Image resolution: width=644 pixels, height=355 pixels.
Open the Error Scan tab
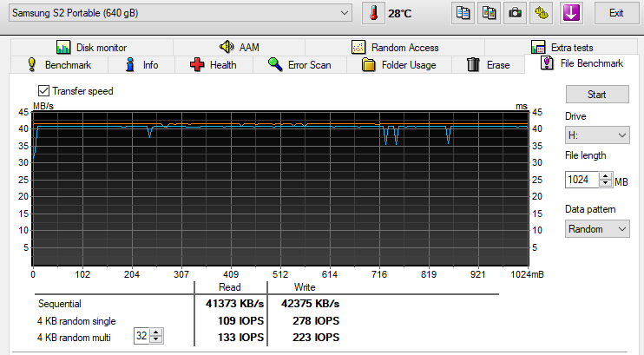pos(299,64)
